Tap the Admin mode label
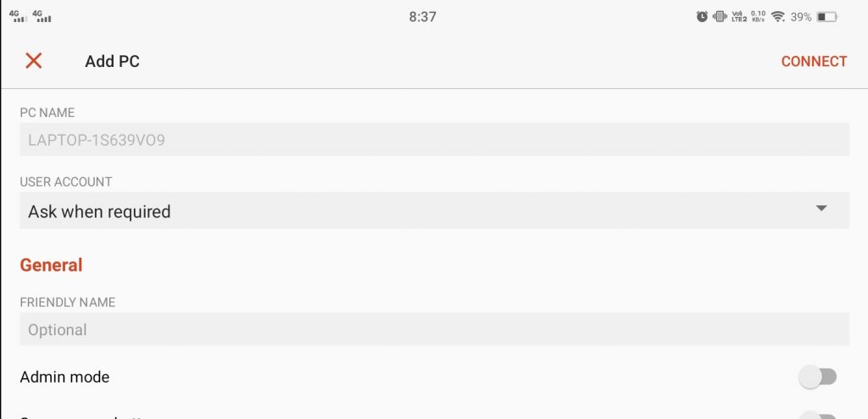This screenshot has width=868, height=419. point(64,377)
